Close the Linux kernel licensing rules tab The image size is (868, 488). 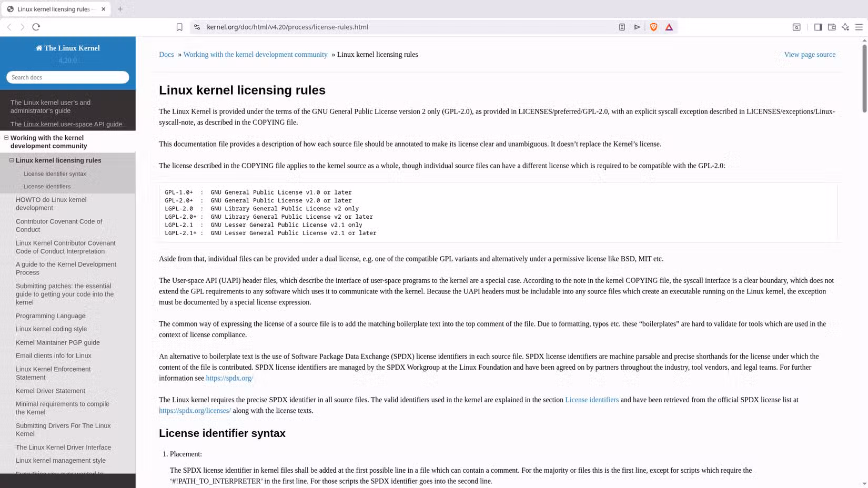click(x=104, y=9)
